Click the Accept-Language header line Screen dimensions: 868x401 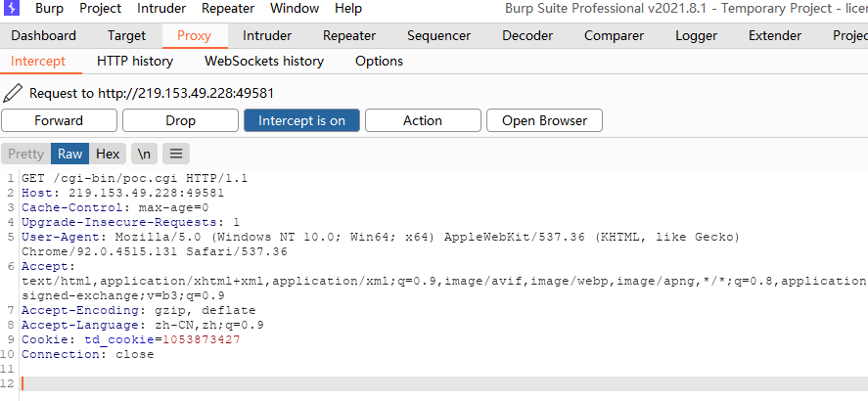[142, 326]
